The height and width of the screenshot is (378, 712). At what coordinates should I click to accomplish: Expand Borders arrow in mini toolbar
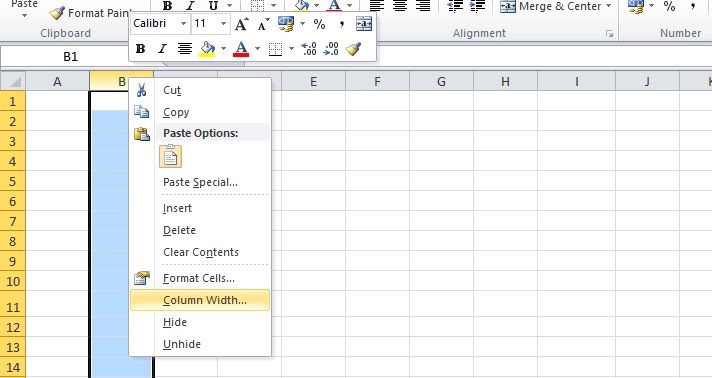click(291, 49)
